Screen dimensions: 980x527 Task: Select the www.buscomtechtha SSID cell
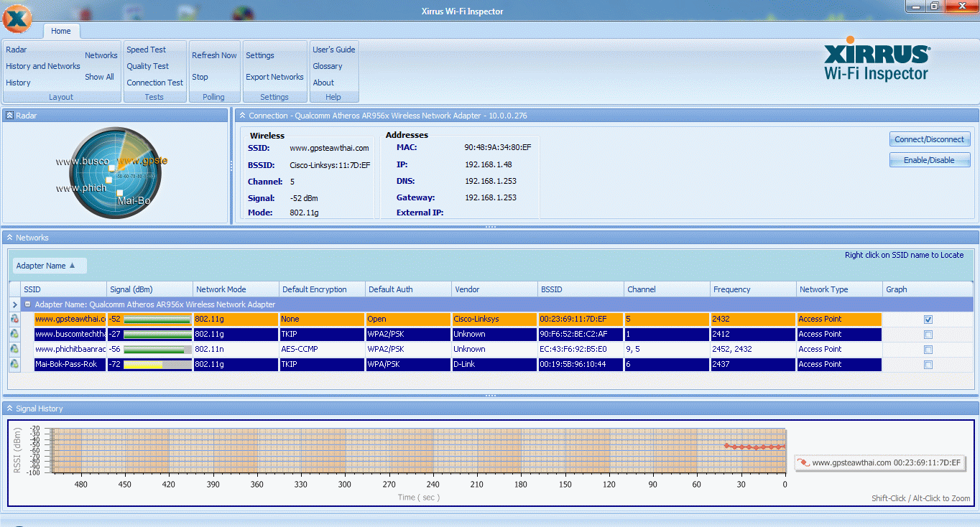70,334
